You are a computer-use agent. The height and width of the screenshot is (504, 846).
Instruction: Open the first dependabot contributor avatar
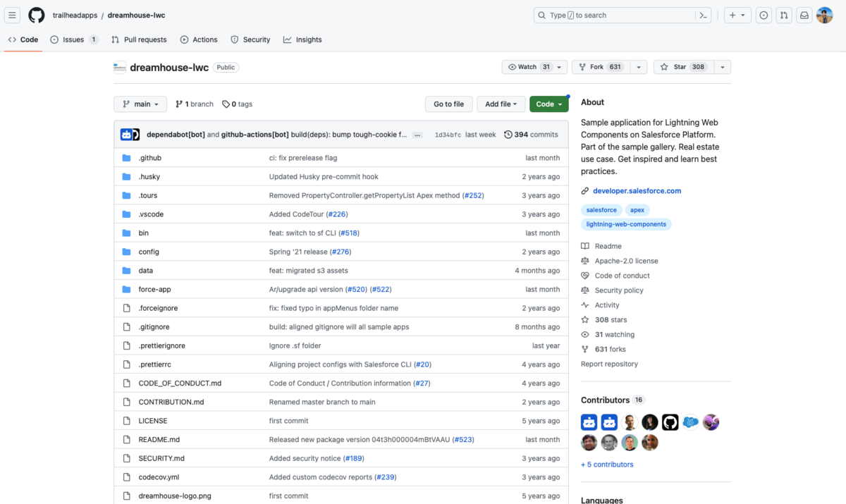click(589, 422)
